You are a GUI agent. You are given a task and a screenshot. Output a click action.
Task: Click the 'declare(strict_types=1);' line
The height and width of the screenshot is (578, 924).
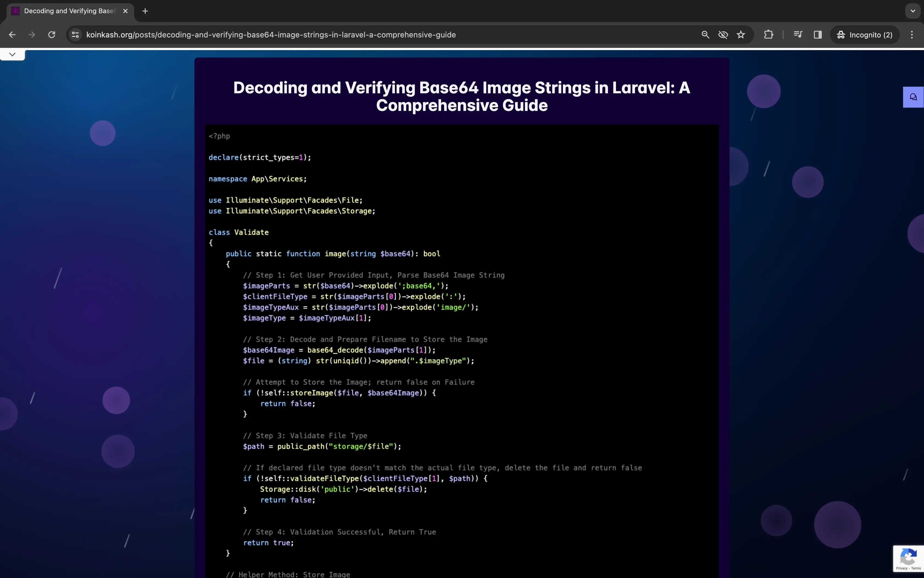(260, 157)
